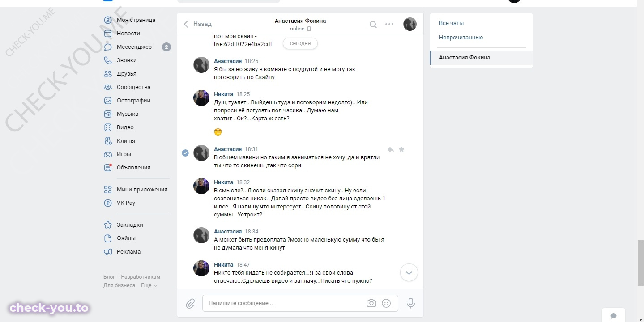The width and height of the screenshot is (644, 322).
Task: Search within the conversation using magnifier icon
Action: click(373, 25)
